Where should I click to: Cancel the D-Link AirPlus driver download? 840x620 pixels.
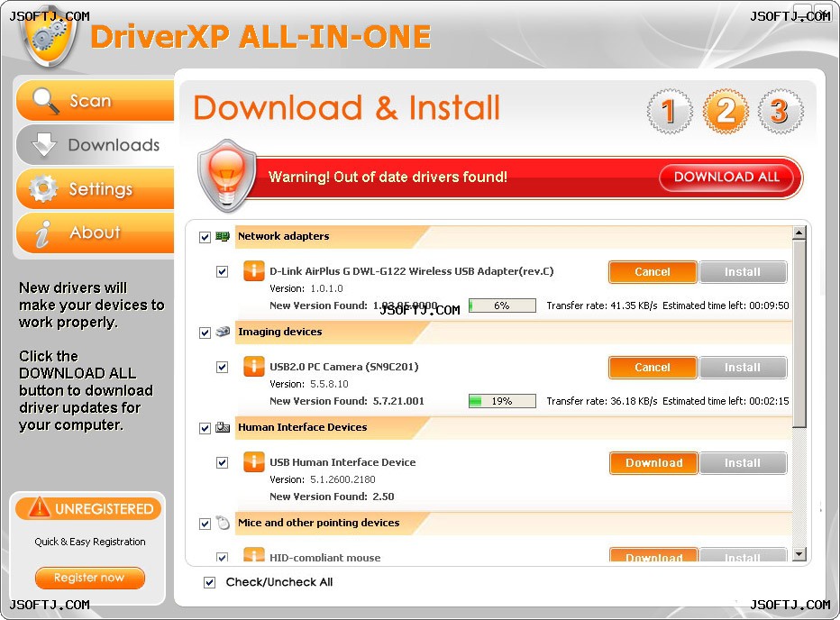click(x=653, y=271)
